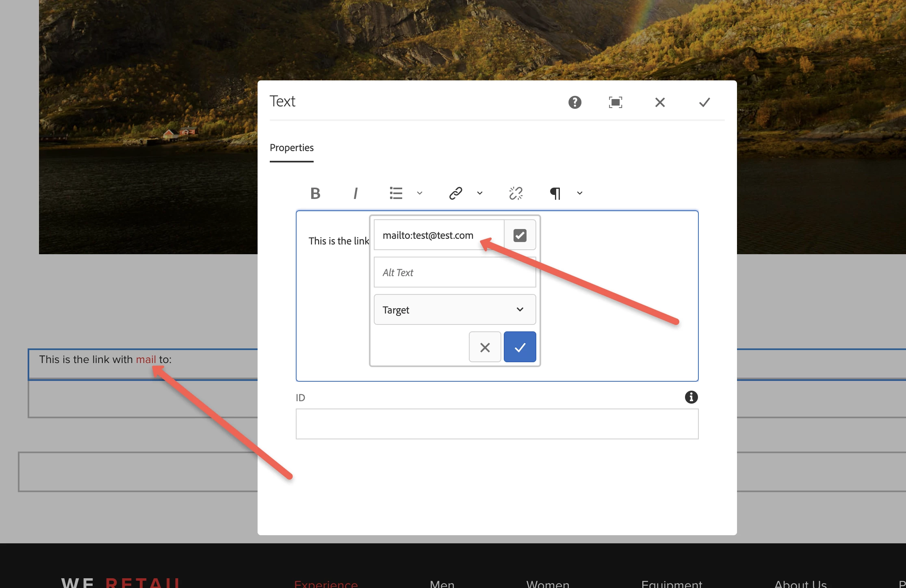906x588 pixels.
Task: Click the info icon next to ID
Action: [691, 397]
